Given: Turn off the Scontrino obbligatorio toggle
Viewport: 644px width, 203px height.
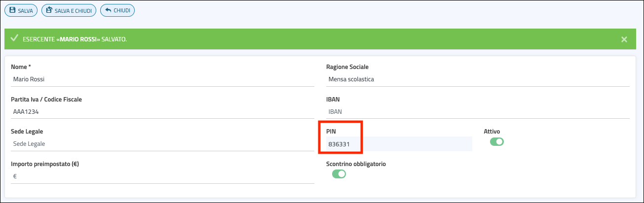Looking at the screenshot, I should coord(339,173).
